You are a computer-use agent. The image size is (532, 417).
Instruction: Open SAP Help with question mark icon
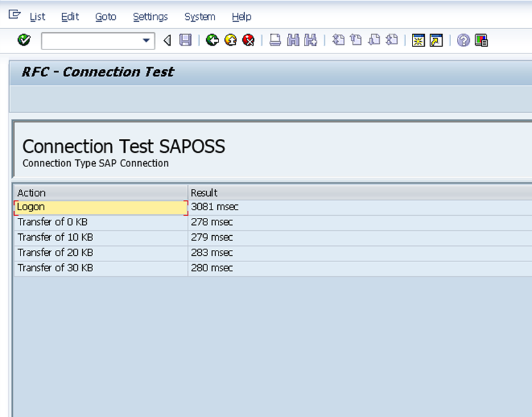[x=461, y=40]
